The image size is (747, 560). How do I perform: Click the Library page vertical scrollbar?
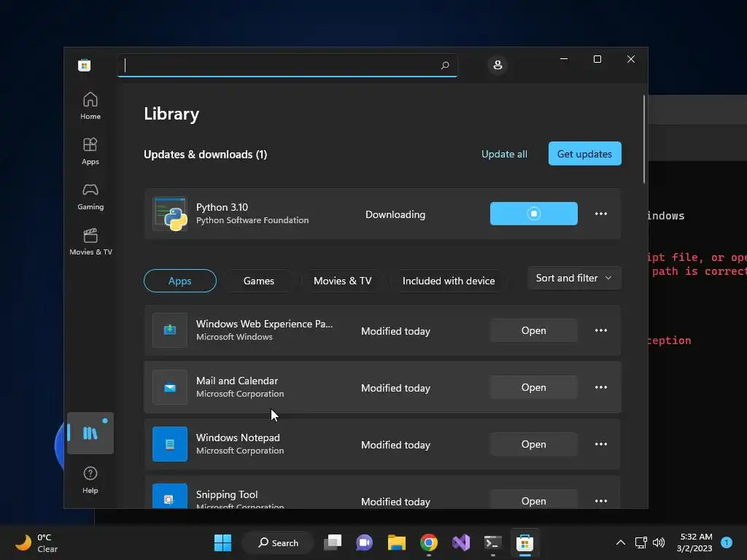[644, 139]
